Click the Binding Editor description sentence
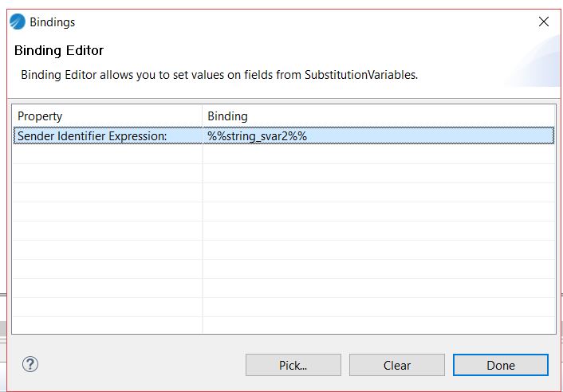Viewport: 563px width, 392px height. point(219,75)
